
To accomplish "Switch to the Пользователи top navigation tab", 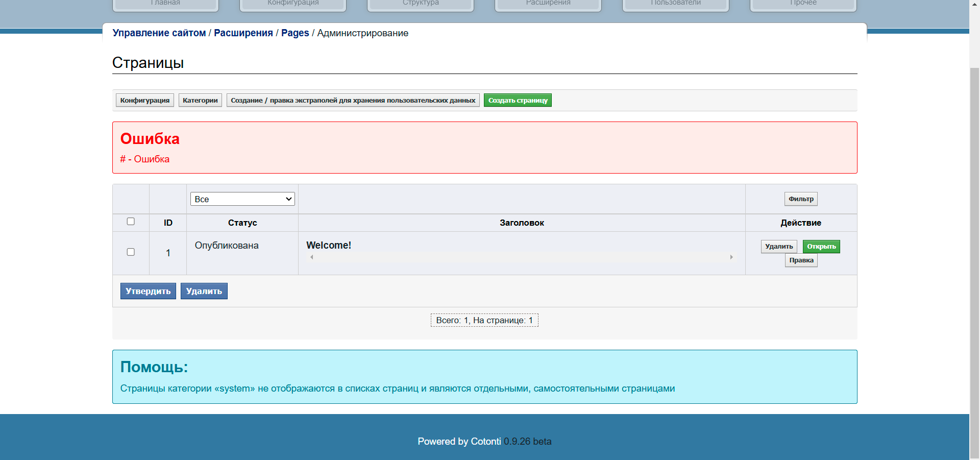I will (675, 4).
